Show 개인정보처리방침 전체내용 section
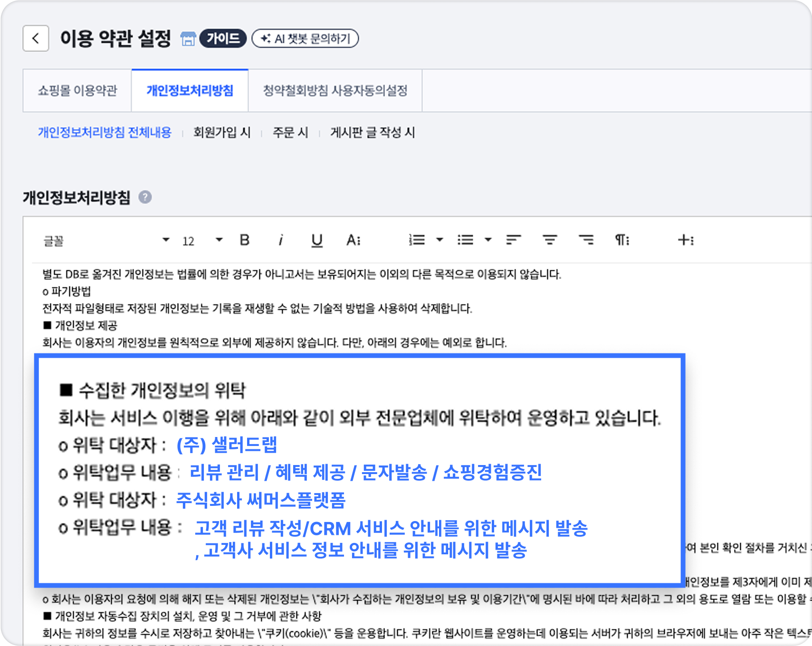The height and width of the screenshot is (646, 812). 105,132
